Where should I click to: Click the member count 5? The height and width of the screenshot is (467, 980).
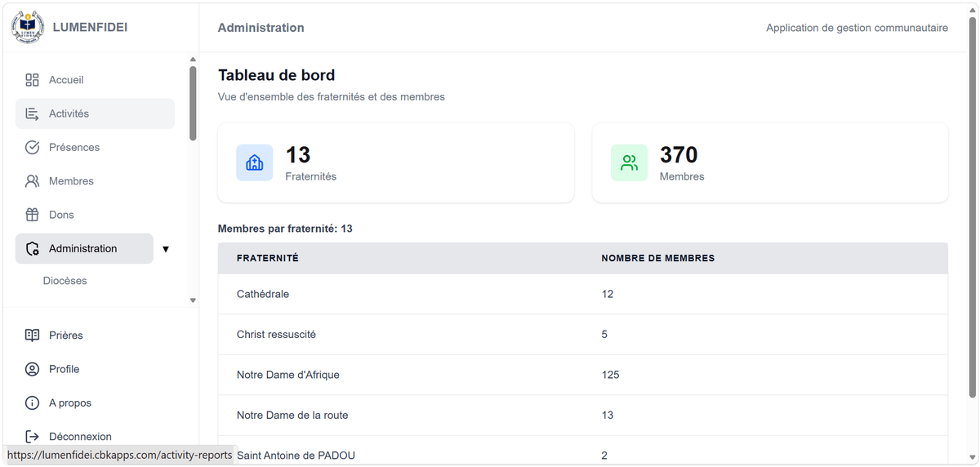(x=604, y=335)
